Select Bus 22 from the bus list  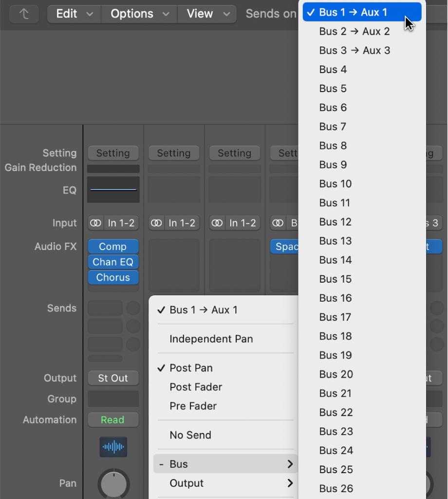click(x=362, y=412)
